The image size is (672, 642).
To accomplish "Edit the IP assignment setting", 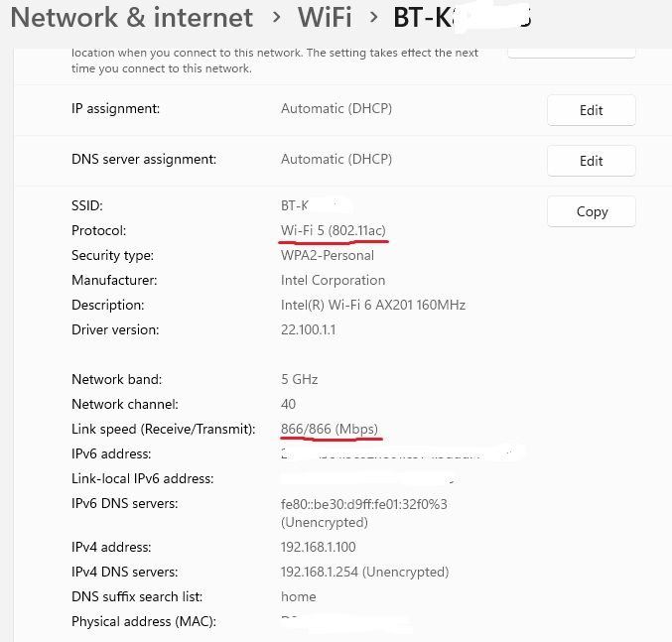I will [591, 110].
